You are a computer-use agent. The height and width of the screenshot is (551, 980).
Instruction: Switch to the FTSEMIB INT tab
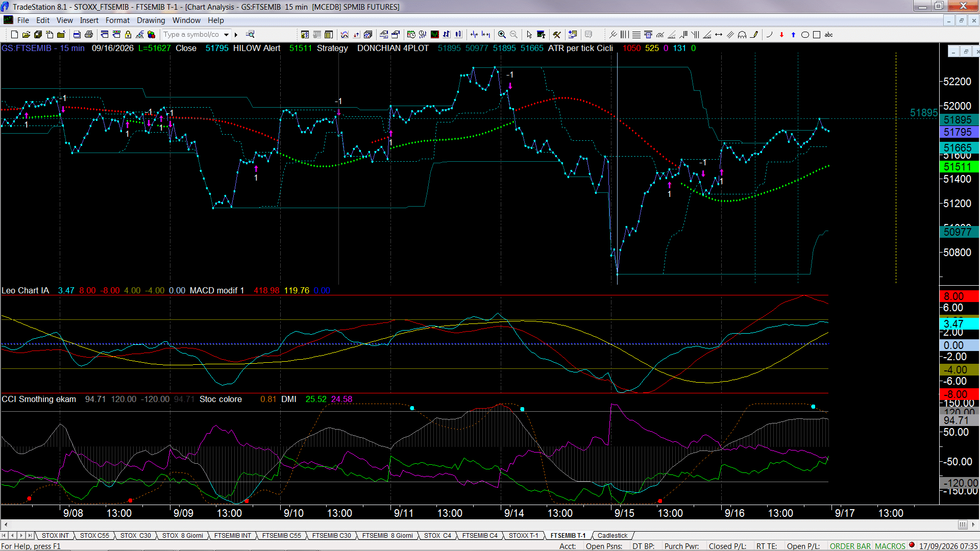(232, 536)
